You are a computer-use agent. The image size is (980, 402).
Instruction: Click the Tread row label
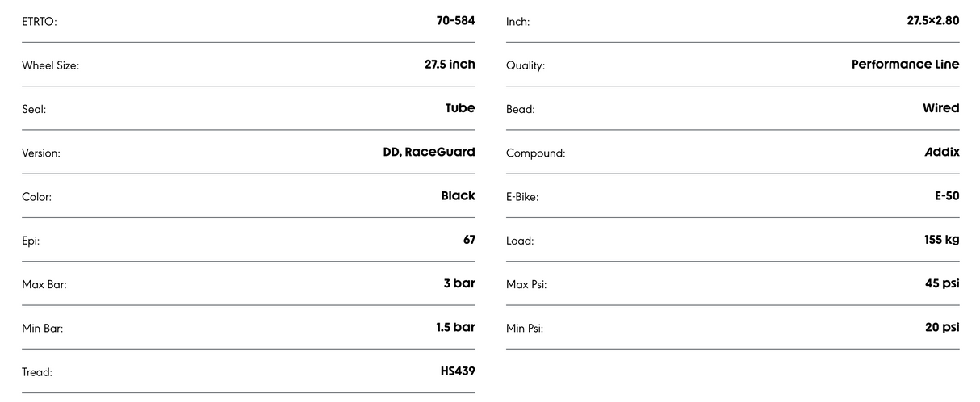pyautogui.click(x=37, y=372)
